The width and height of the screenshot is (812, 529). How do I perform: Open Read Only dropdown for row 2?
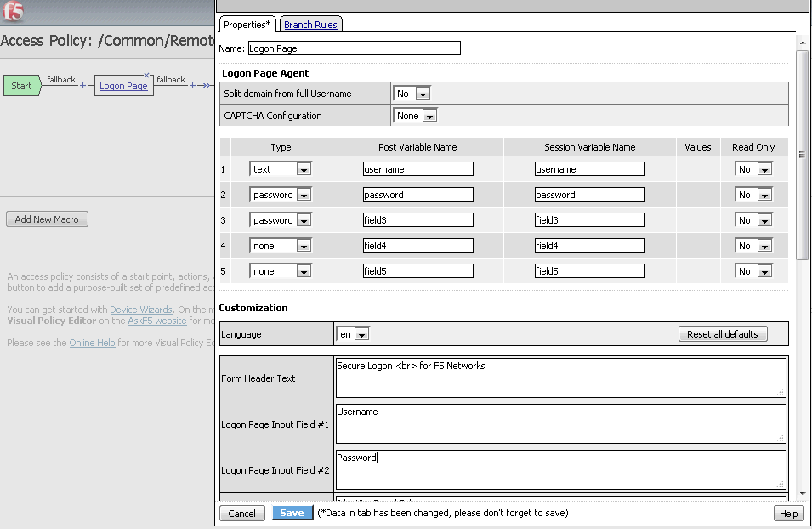click(764, 195)
